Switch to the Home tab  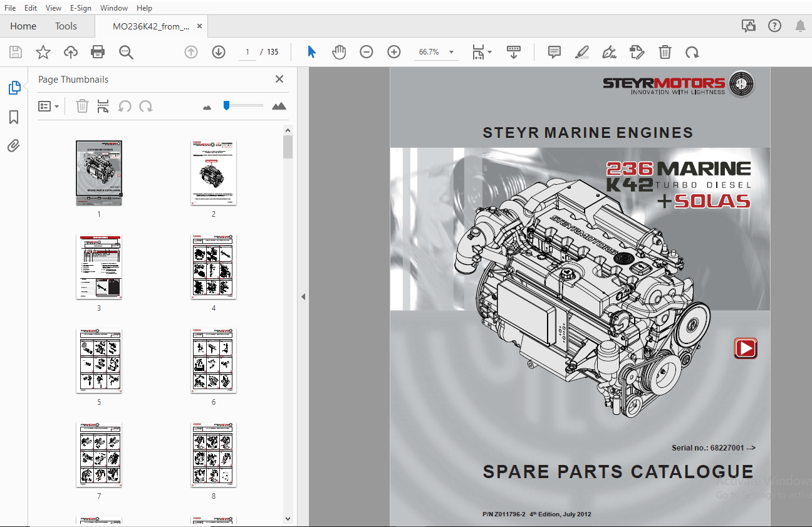(23, 26)
